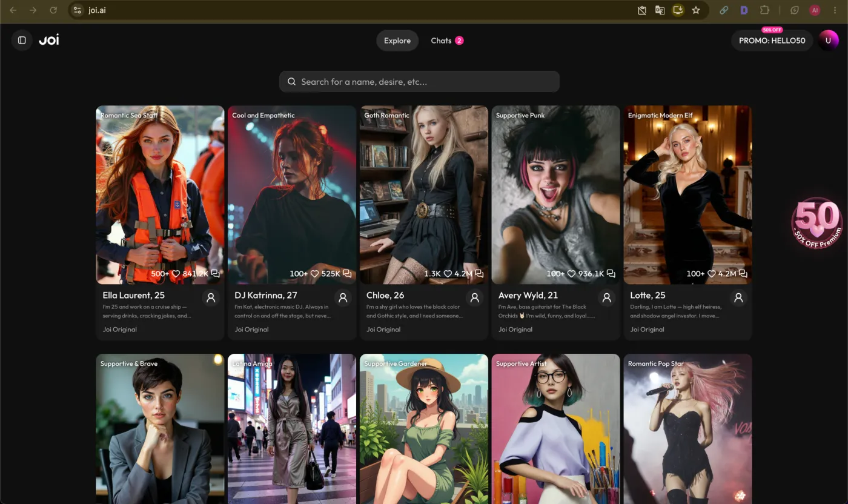
Task: Click the heart icon on Lotte's card
Action: (x=712, y=274)
